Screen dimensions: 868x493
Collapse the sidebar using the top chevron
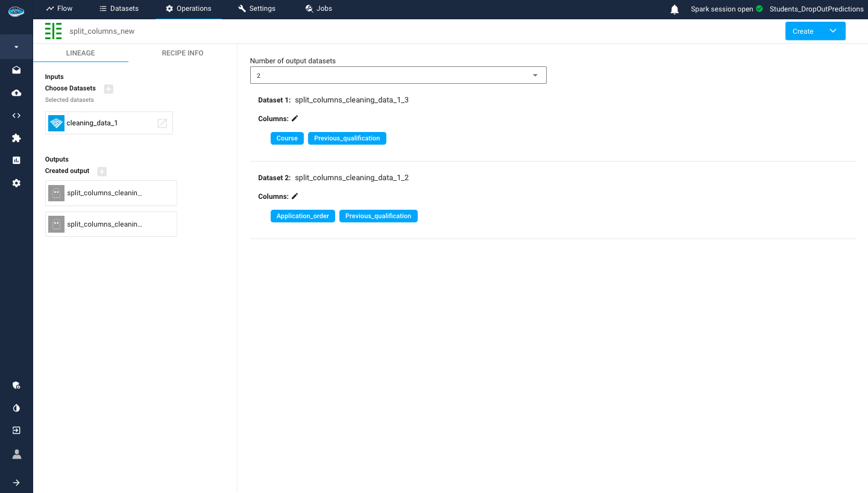(16, 46)
